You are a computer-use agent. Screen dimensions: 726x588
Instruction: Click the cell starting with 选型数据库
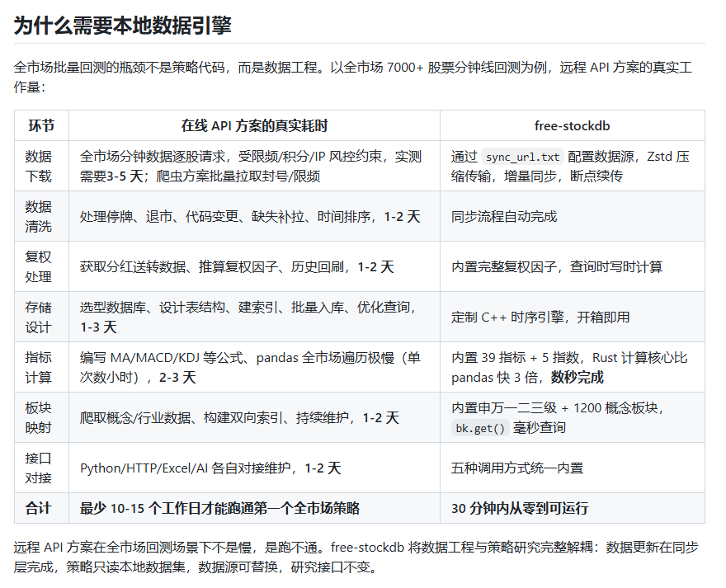tap(254, 318)
